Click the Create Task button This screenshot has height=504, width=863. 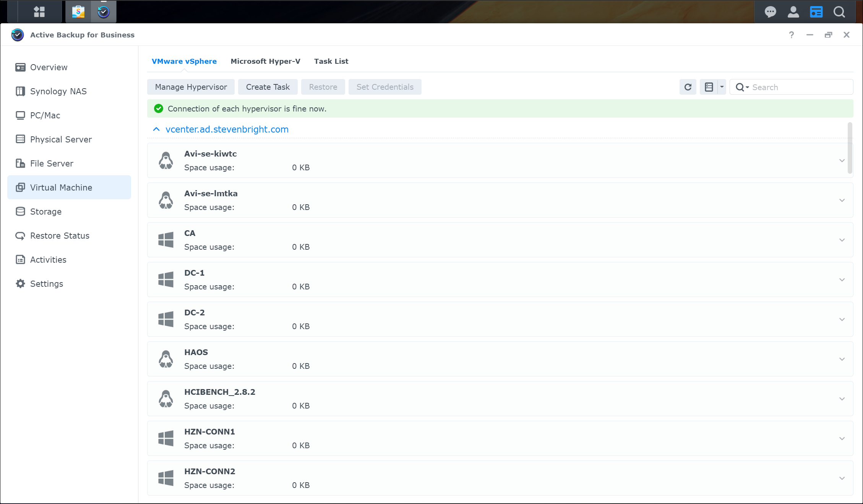tap(268, 87)
